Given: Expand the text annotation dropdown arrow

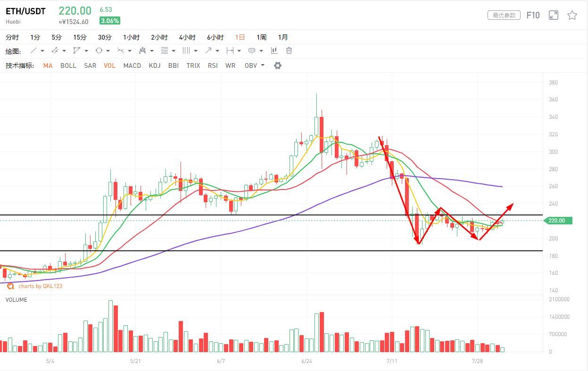Looking at the screenshot, I should coord(261,51).
